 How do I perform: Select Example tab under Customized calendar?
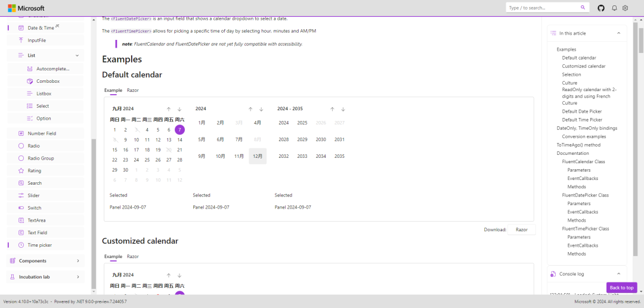pyautogui.click(x=113, y=256)
